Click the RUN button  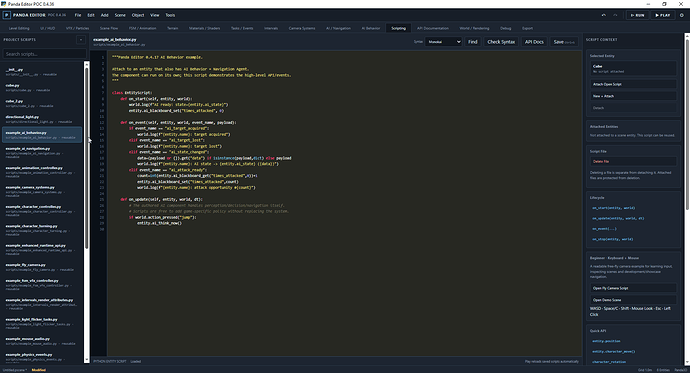(x=637, y=15)
